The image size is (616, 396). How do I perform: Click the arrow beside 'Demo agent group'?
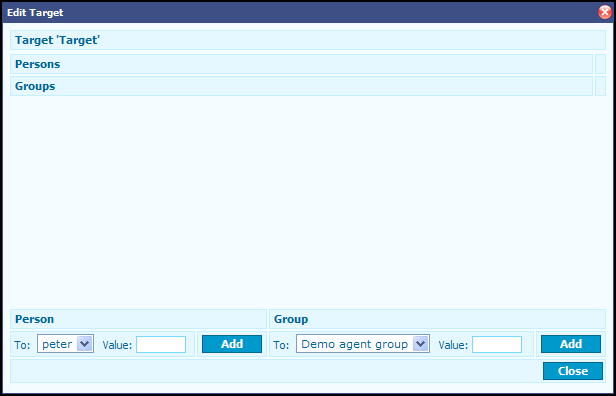click(420, 344)
